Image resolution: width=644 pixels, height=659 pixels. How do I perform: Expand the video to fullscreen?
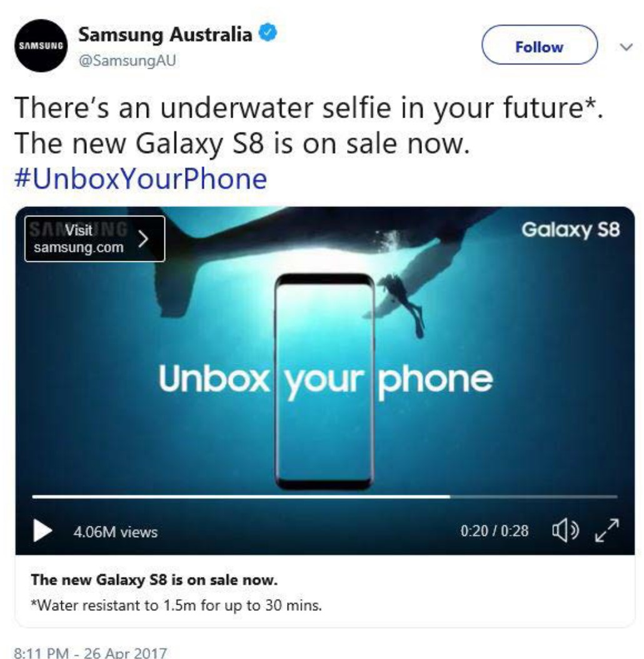pyautogui.click(x=607, y=530)
